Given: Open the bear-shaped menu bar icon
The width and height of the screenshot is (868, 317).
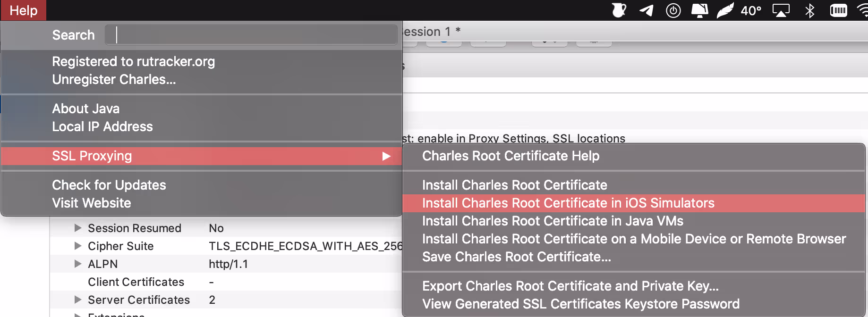Looking at the screenshot, I should click(x=619, y=10).
